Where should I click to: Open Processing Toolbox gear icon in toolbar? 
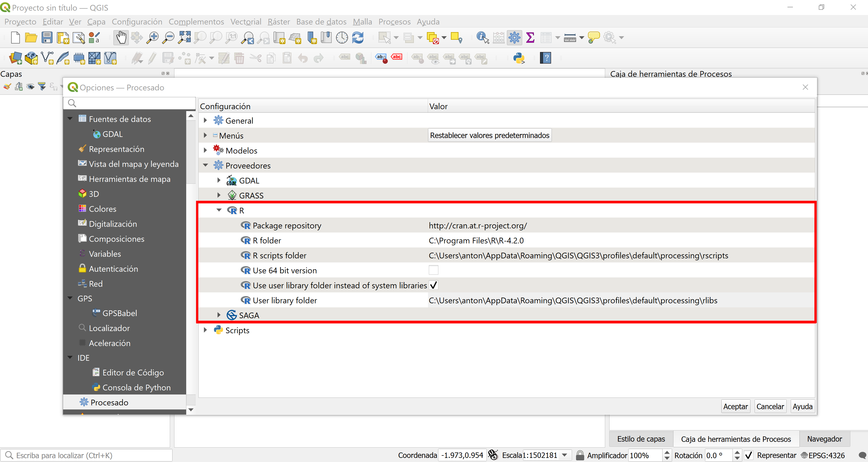514,37
